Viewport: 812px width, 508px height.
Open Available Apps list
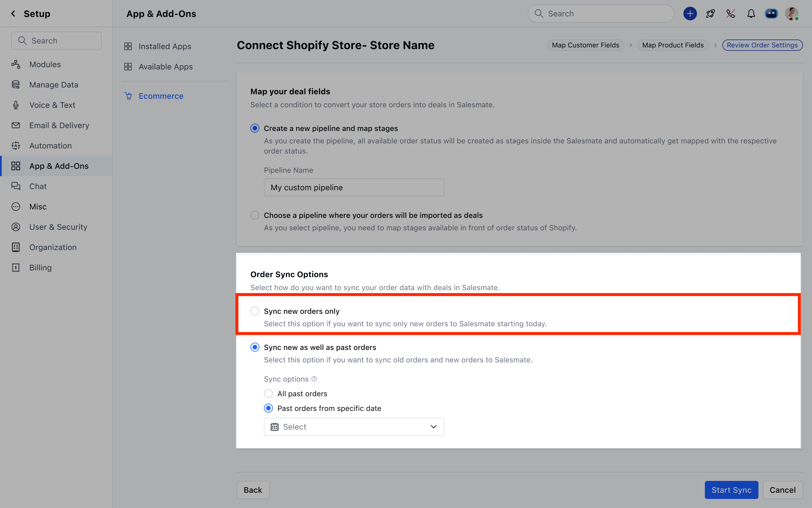166,67
